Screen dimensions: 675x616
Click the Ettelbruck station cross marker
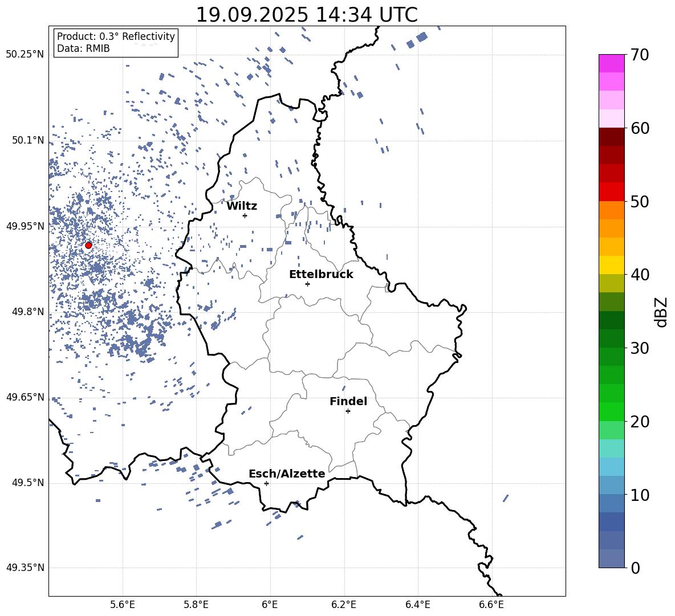[307, 284]
